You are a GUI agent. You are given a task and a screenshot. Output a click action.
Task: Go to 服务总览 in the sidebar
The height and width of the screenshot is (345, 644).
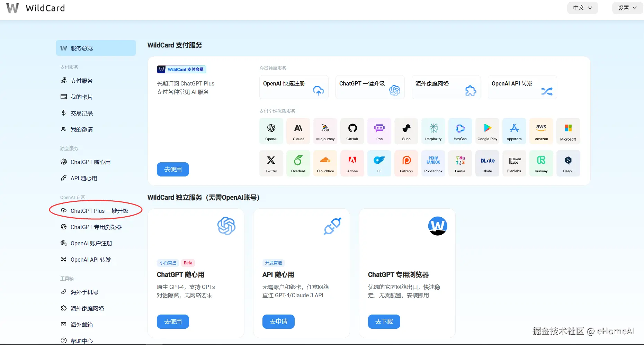96,48
